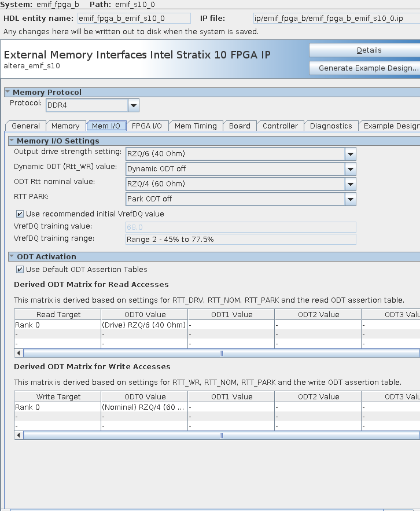Viewport: 420px width, 511px height.
Task: Uncheck Use recommended initial VrefDQ value
Action: pos(20,214)
